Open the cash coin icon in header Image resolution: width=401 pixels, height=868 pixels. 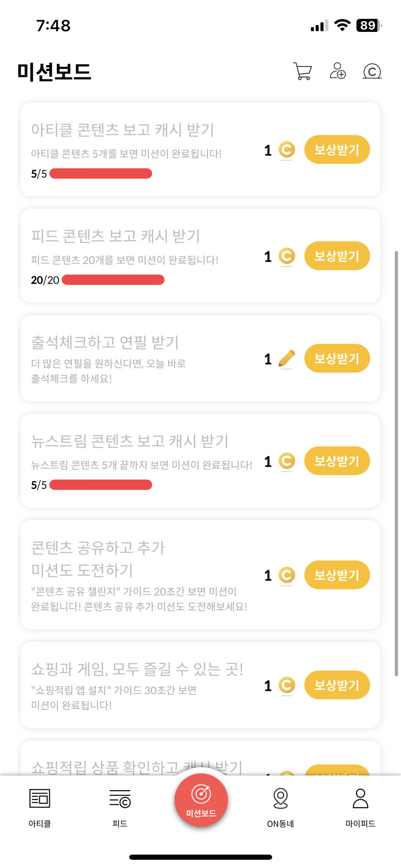pos(372,72)
